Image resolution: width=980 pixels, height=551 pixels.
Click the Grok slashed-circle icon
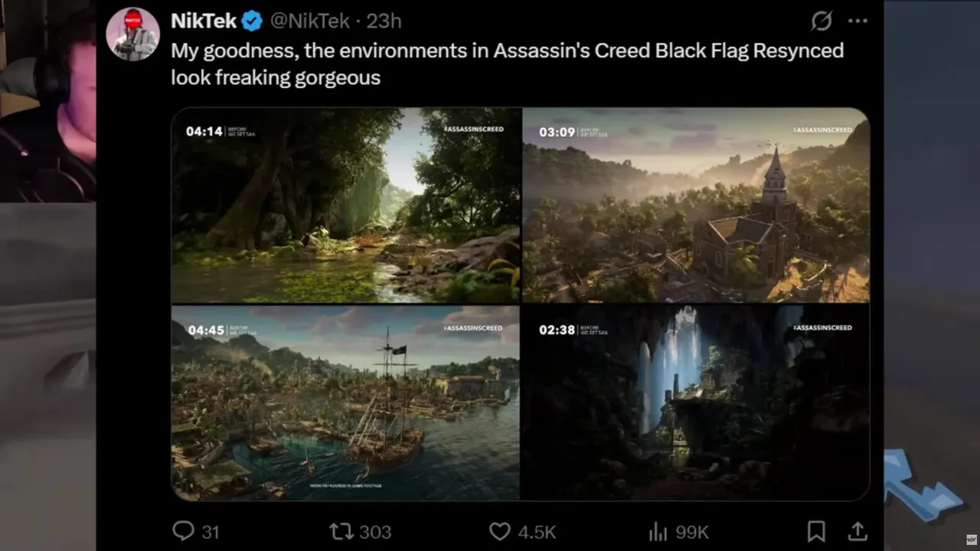pos(822,21)
